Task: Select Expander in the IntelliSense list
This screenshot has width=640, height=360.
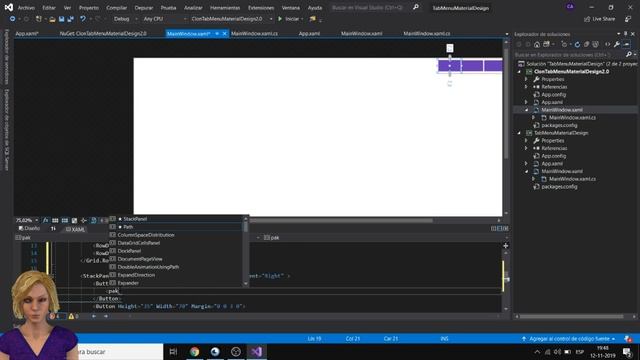Action: tap(128, 283)
